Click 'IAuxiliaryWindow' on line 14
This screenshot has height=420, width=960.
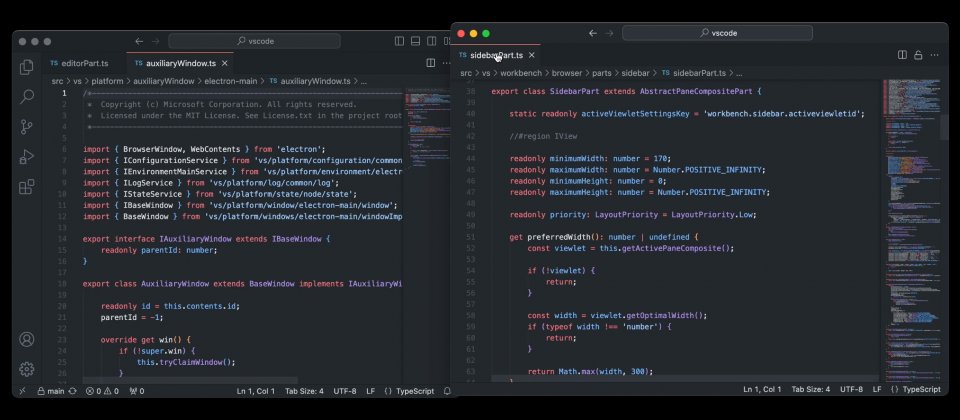[194, 239]
